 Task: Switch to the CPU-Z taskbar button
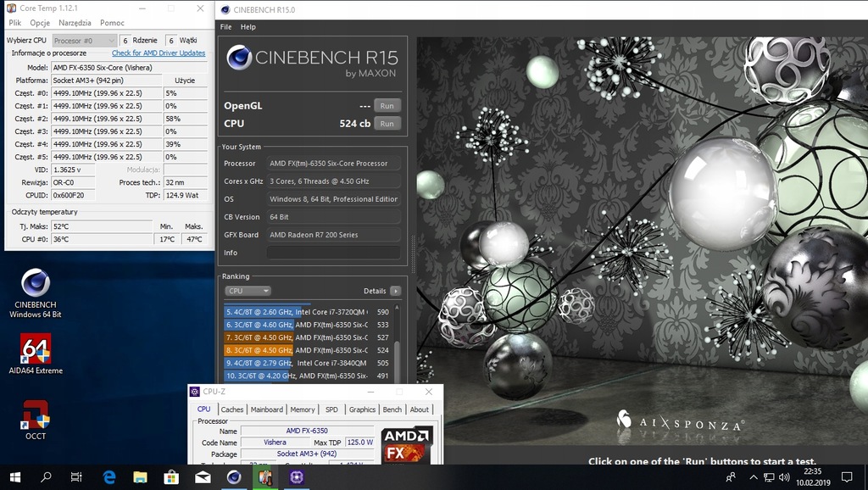[296, 477]
